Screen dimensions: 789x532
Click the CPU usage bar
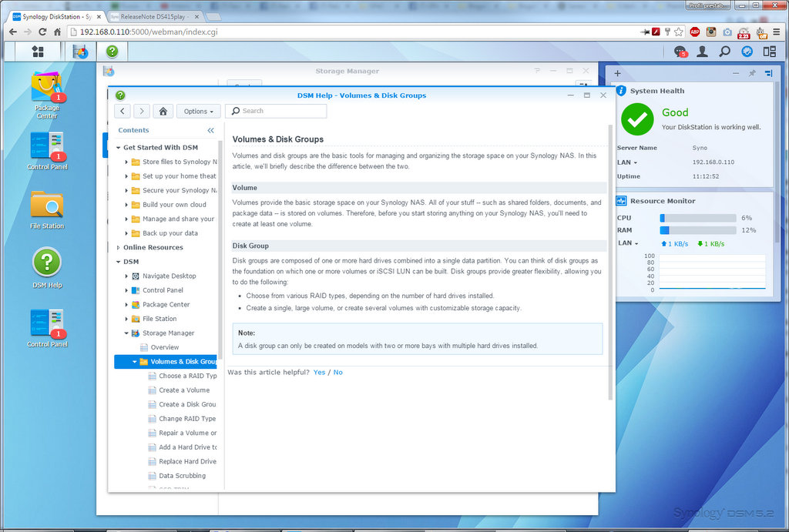click(x=698, y=218)
